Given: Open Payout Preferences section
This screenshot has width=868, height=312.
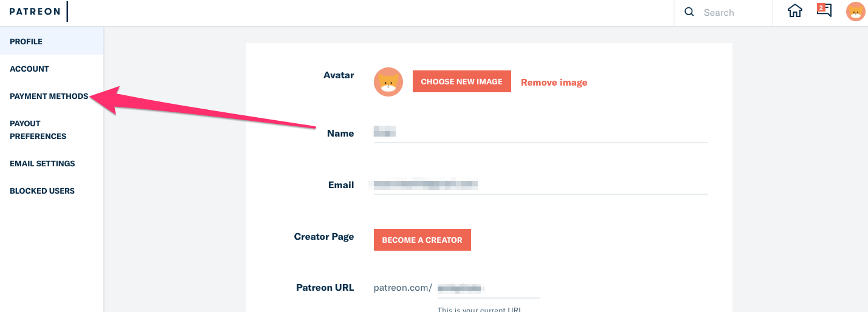Looking at the screenshot, I should click(38, 130).
